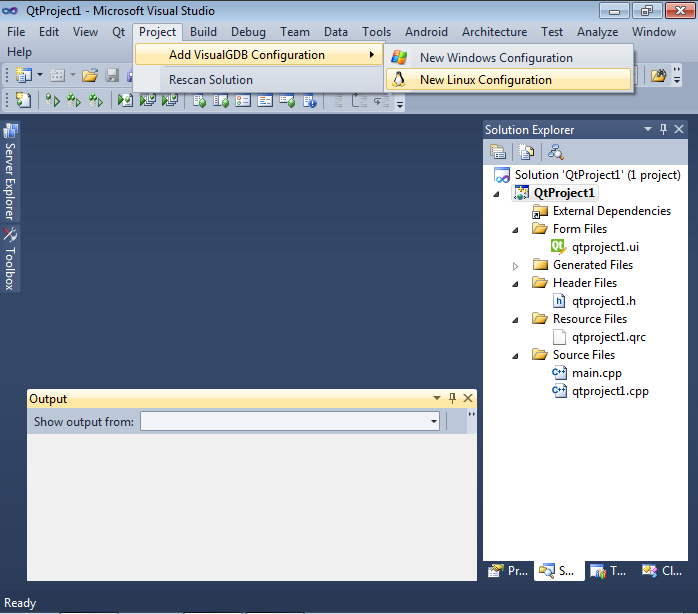Click the Open File folder icon
The image size is (698, 614).
(89, 75)
